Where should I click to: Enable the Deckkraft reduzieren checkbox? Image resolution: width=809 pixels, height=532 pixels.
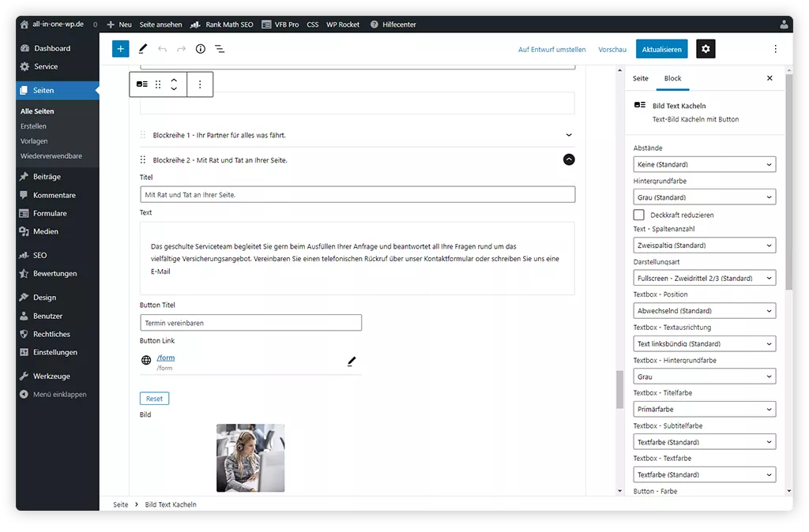(x=638, y=215)
